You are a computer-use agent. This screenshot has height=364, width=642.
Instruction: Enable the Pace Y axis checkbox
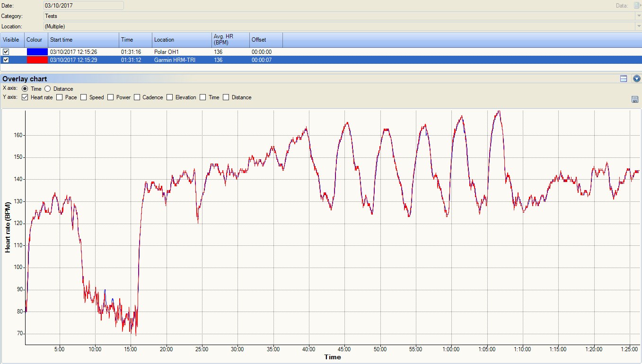(60, 97)
